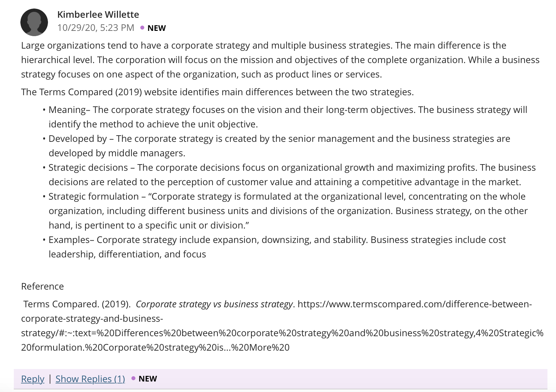556x392 pixels.
Task: Click the NEW badge beside Show Replies
Action: [148, 379]
